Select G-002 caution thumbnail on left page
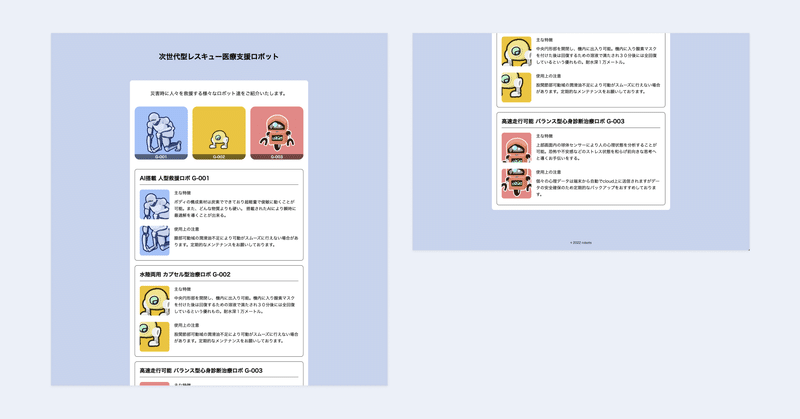The height and width of the screenshot is (419, 800). (x=155, y=337)
